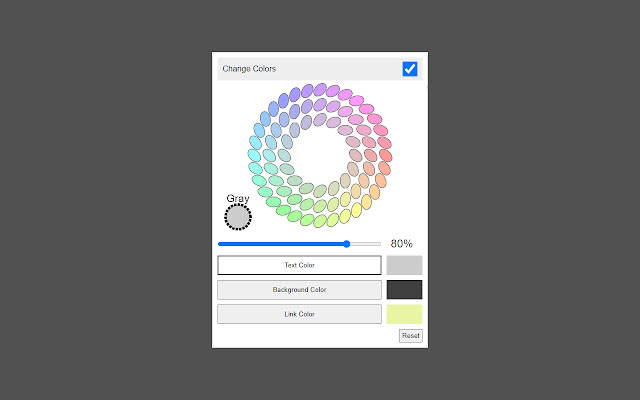
Task: Click the Background Color button
Action: click(299, 290)
